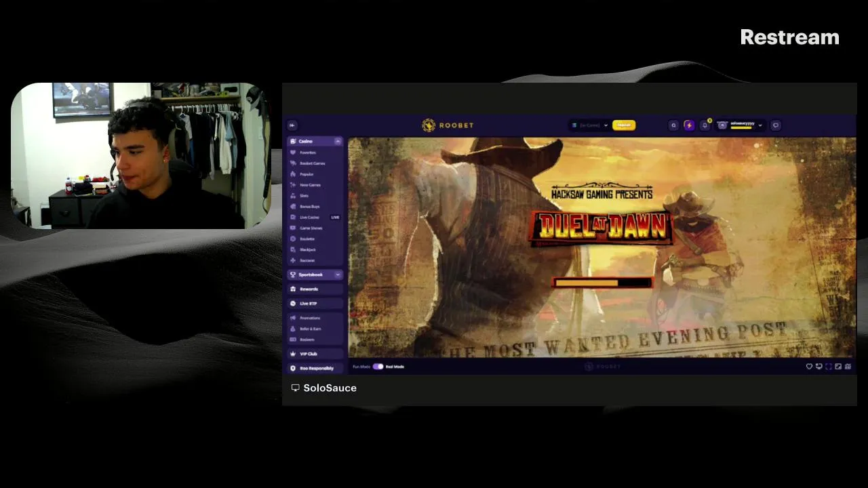Open the notifications bell icon
Screen dimensions: 868x488
705,125
